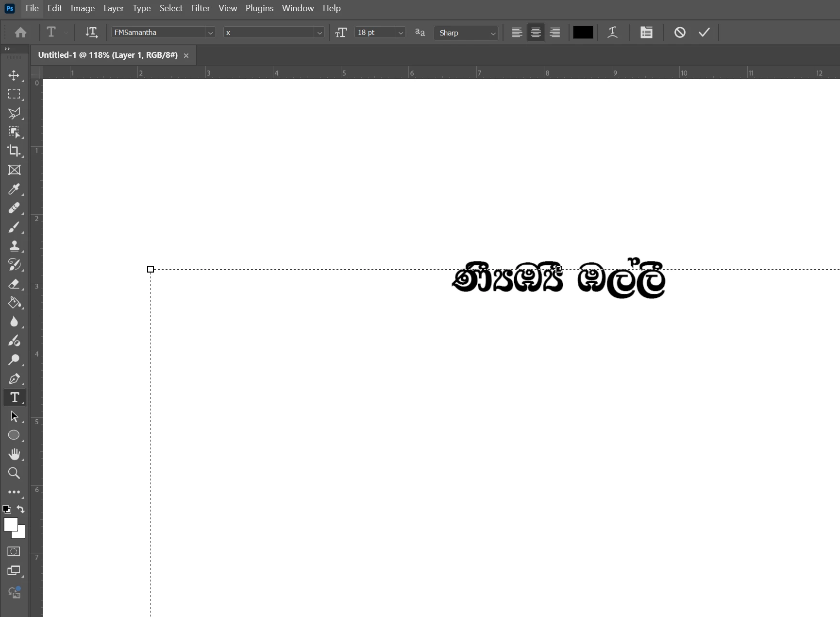The height and width of the screenshot is (617, 840).
Task: Open the Filter menu
Action: tap(201, 8)
